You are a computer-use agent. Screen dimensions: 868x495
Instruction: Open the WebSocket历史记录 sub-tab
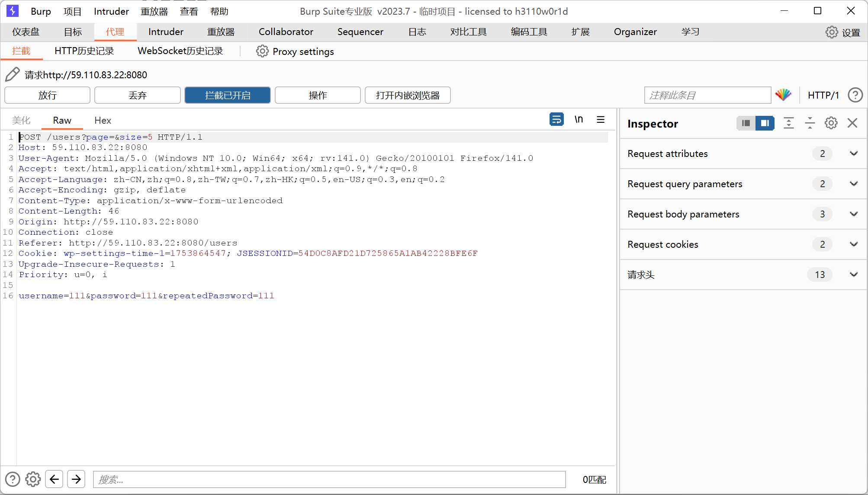180,51
